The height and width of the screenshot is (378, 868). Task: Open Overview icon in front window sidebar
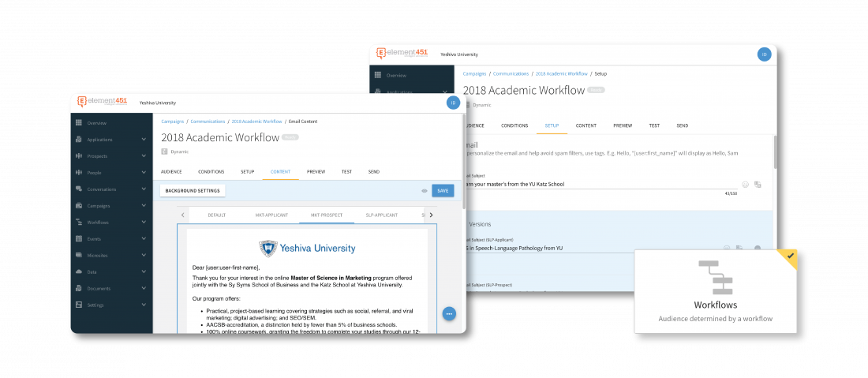pyautogui.click(x=79, y=123)
